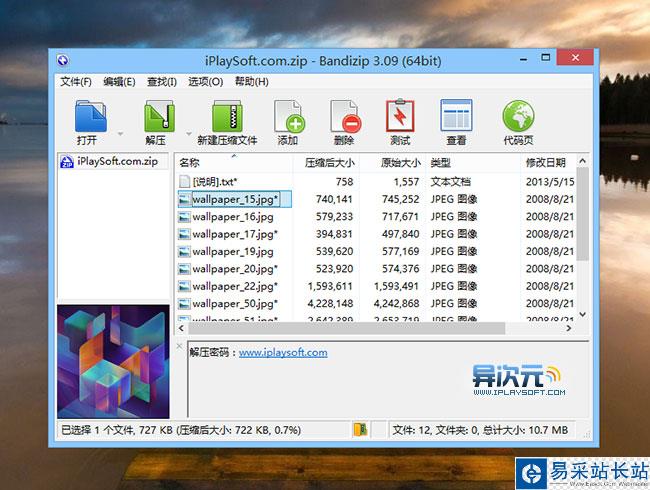Click the zip icon beside iPlaySoft.com.zip

(67, 162)
